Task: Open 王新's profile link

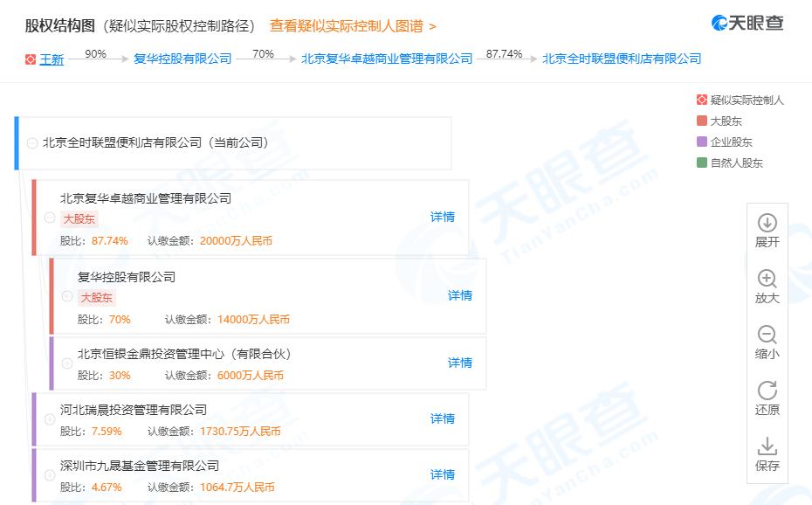Action: pos(52,59)
